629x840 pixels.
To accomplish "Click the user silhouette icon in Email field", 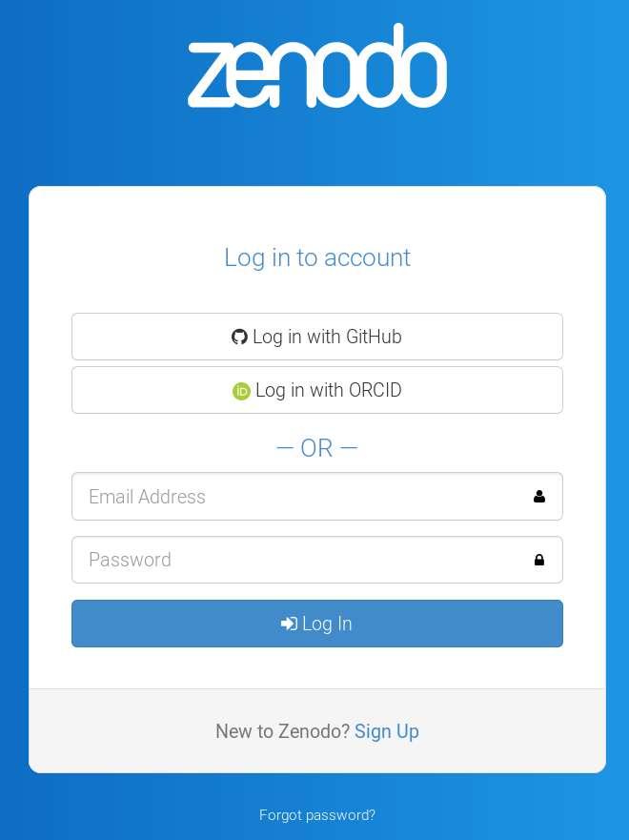I will (539, 497).
